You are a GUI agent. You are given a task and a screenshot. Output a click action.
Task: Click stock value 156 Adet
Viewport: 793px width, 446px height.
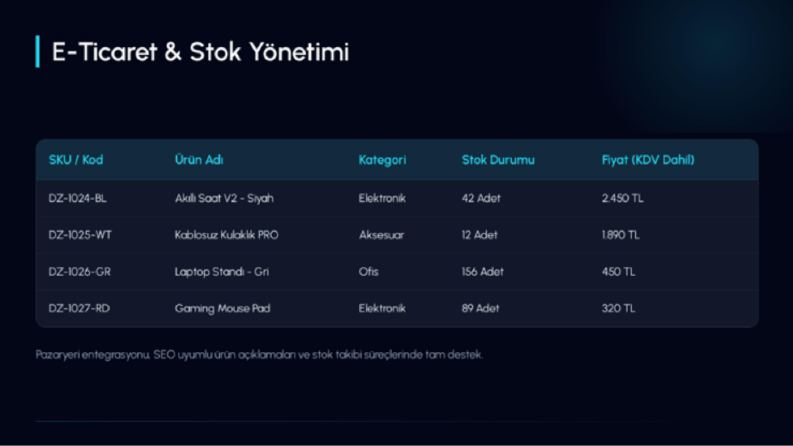pyautogui.click(x=482, y=272)
